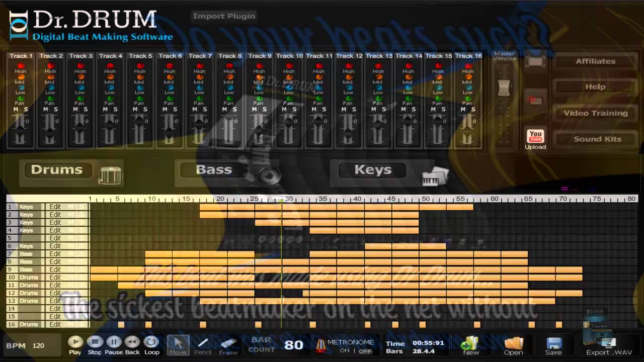
Task: Adjust the Track 2 volume fader
Action: click(50, 133)
